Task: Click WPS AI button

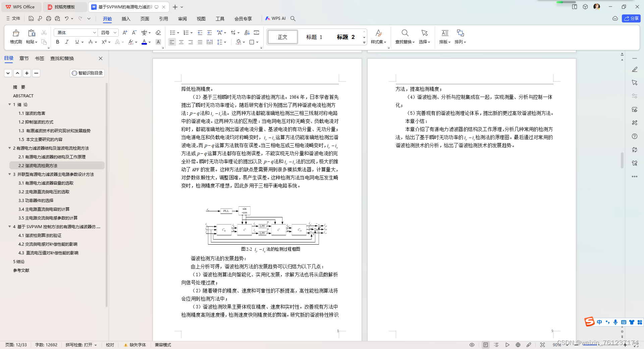Action: point(275,18)
